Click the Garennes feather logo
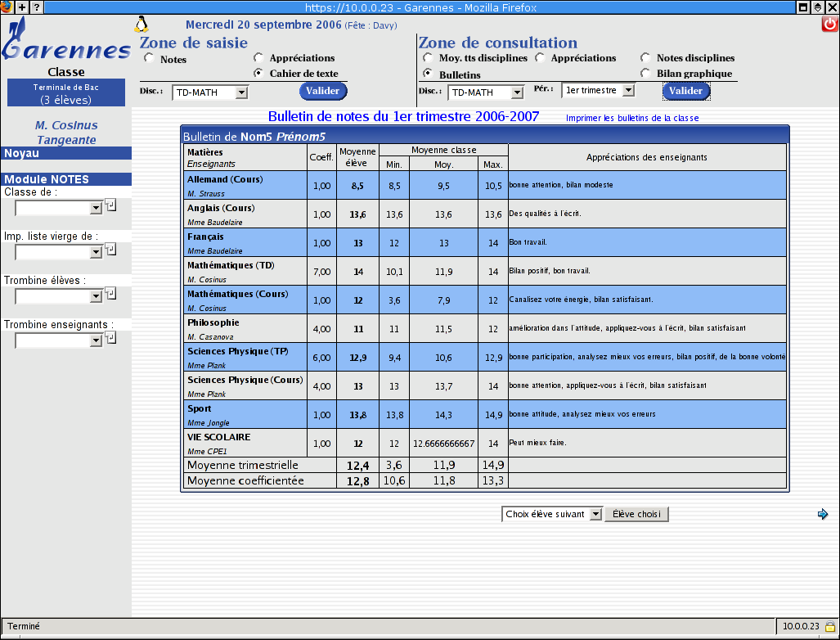The image size is (840, 640). [x=65, y=46]
